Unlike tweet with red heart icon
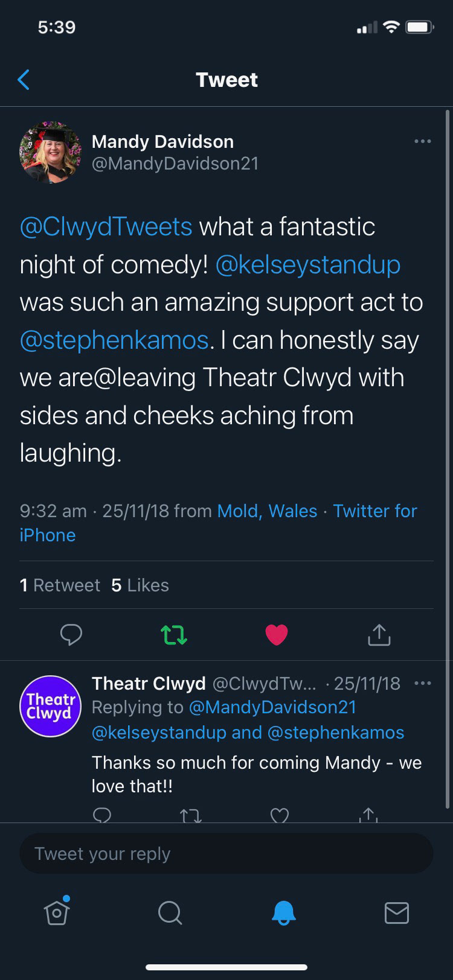 pyautogui.click(x=277, y=634)
